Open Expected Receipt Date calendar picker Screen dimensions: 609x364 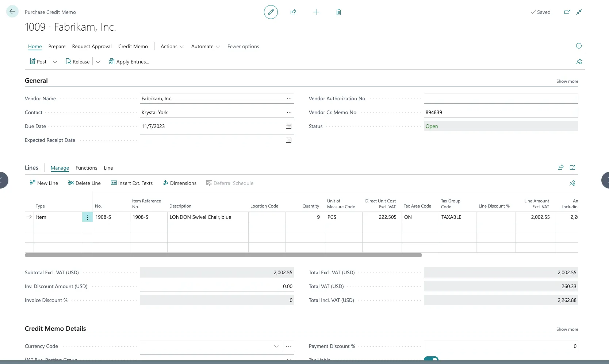288,140
